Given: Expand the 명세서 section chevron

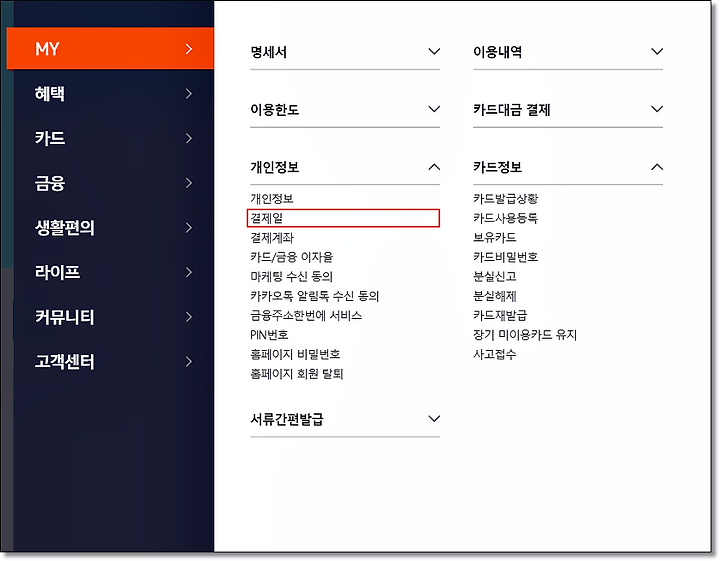Looking at the screenshot, I should (434, 51).
